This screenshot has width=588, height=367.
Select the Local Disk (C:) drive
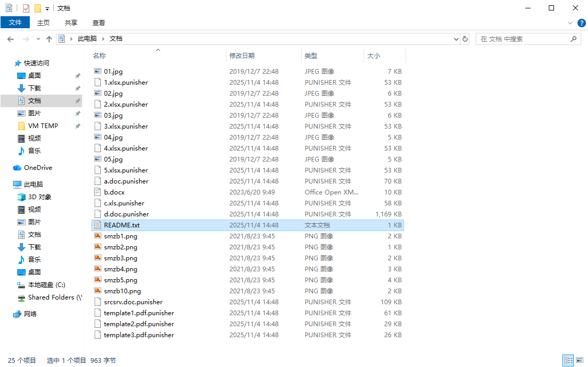pos(46,285)
